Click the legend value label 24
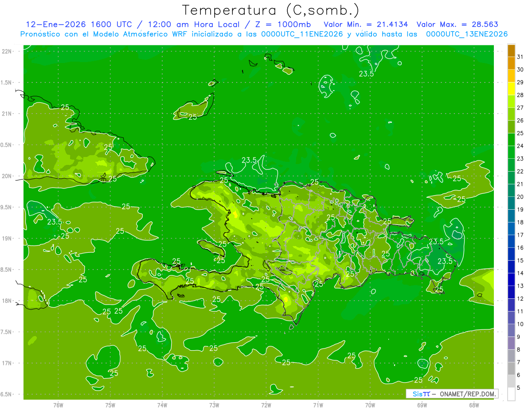 click(520, 146)
